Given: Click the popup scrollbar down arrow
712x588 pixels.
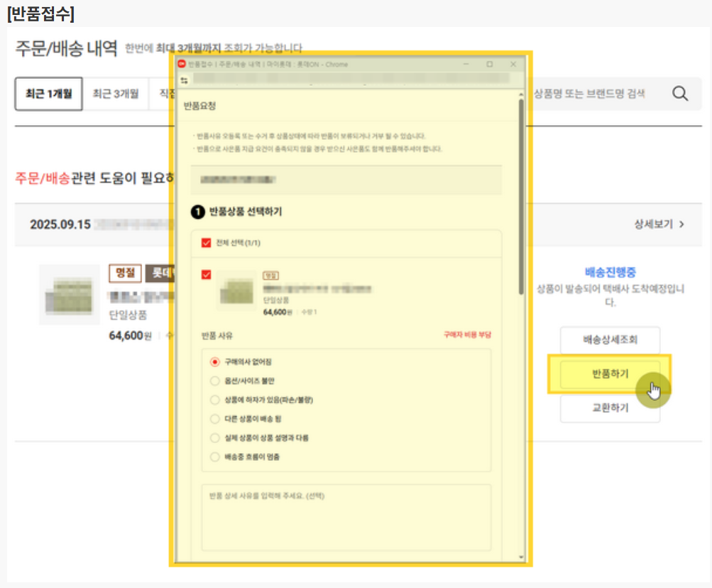Looking at the screenshot, I should tap(521, 557).
